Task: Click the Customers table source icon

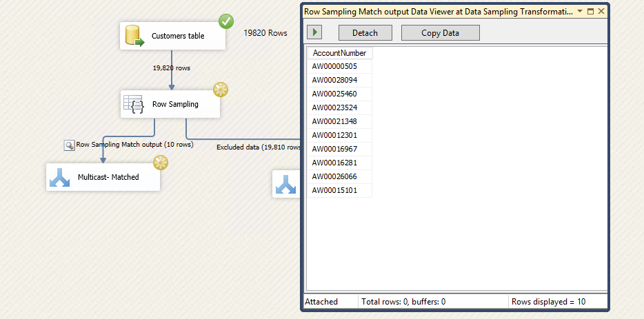Action: (x=134, y=36)
